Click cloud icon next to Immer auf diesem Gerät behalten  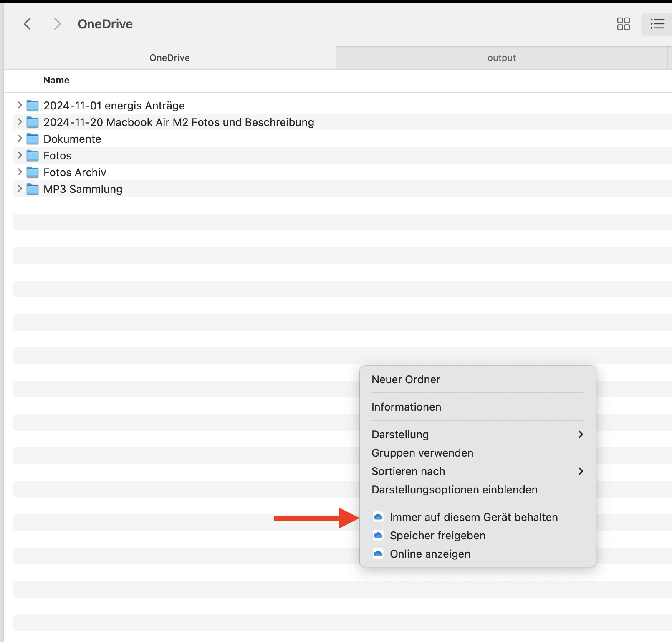[x=378, y=517]
